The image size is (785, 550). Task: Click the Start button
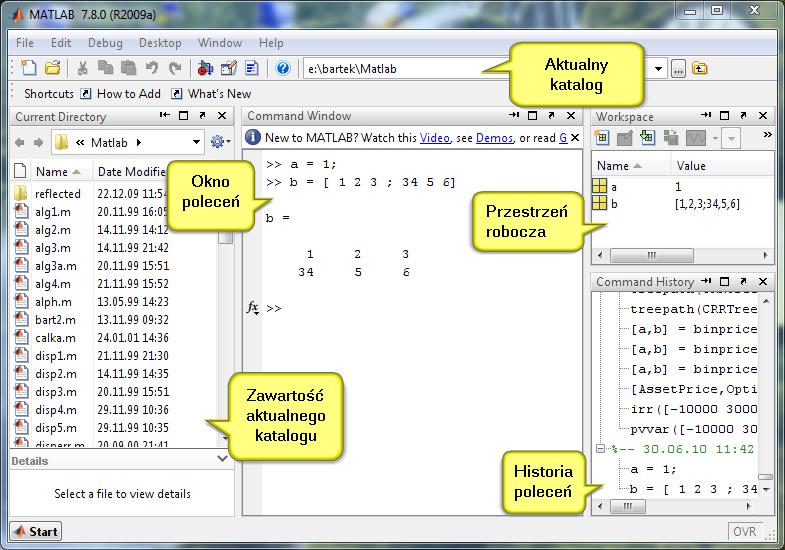[36, 531]
